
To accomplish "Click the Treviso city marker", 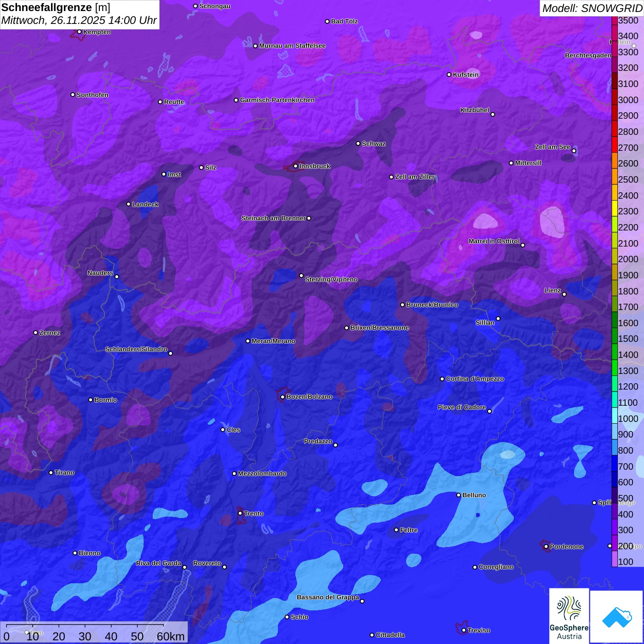I will [x=464, y=630].
